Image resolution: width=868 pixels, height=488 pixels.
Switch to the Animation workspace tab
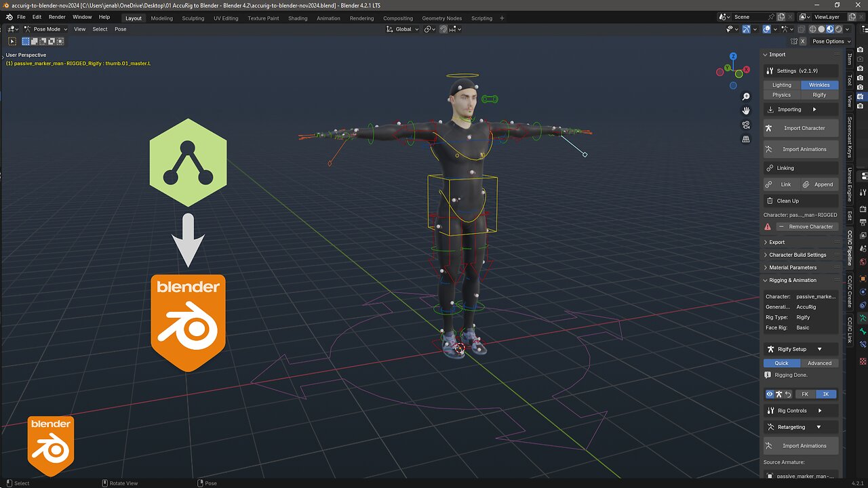[x=328, y=18]
